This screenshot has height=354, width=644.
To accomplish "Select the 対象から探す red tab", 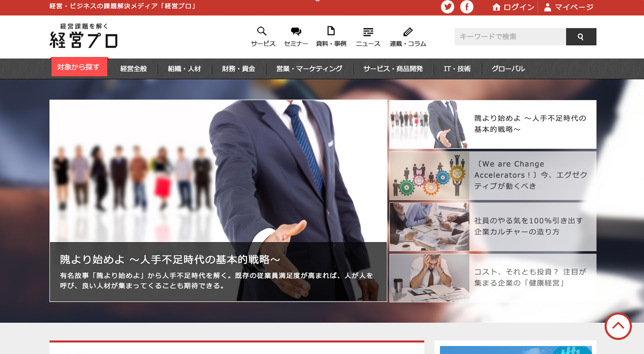I will tap(79, 67).
